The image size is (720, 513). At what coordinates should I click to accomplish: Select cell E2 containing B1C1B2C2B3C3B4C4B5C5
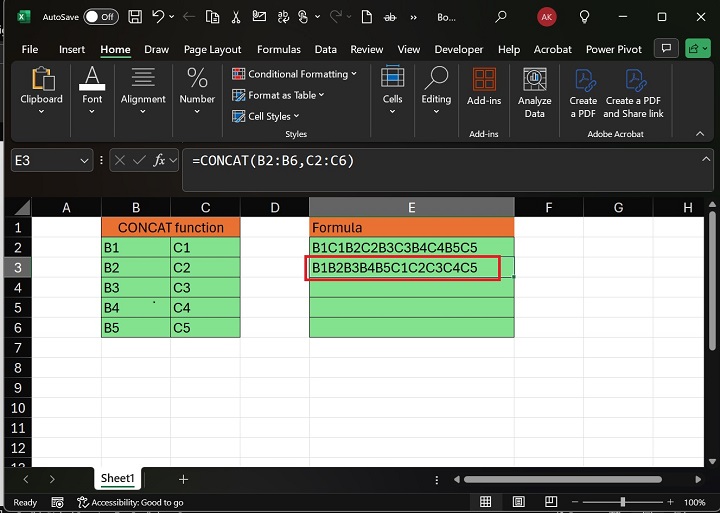pos(411,247)
